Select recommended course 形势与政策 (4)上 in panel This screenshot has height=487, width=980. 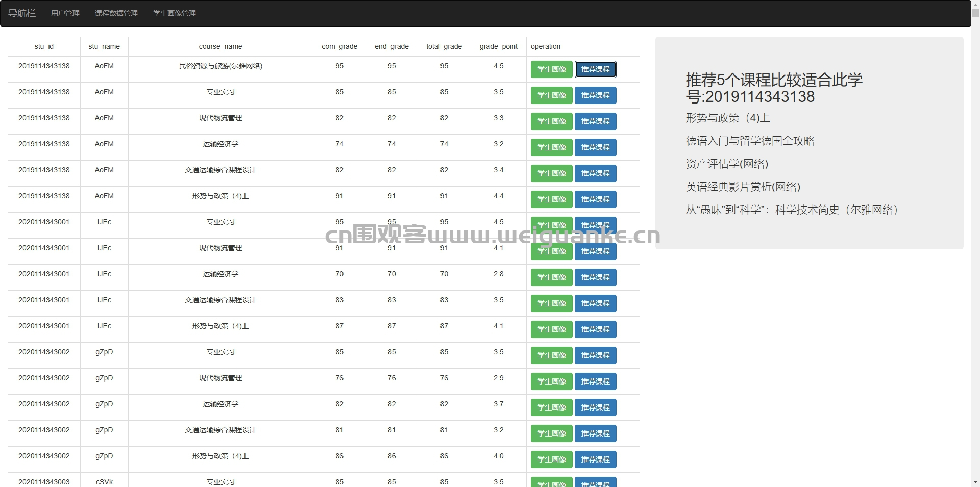728,118
